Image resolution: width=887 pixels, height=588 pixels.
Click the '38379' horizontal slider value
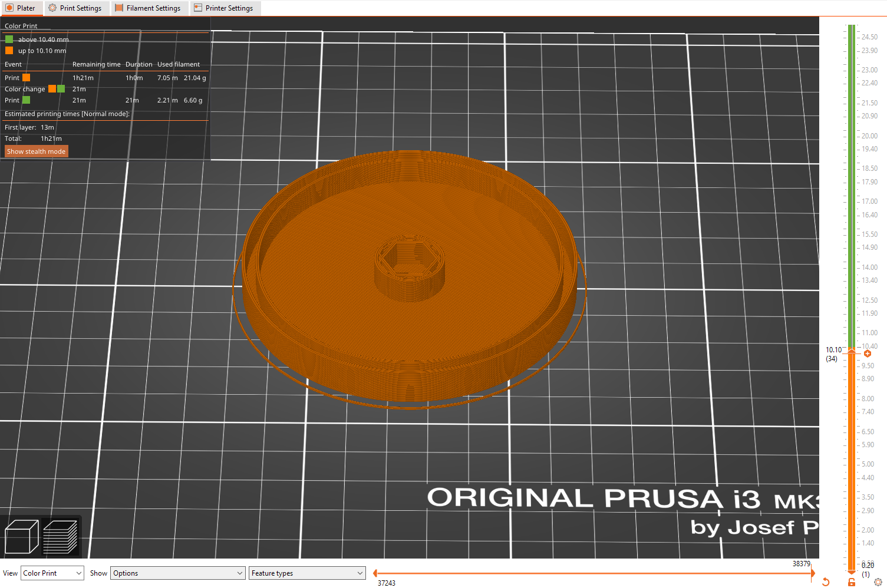point(801,564)
